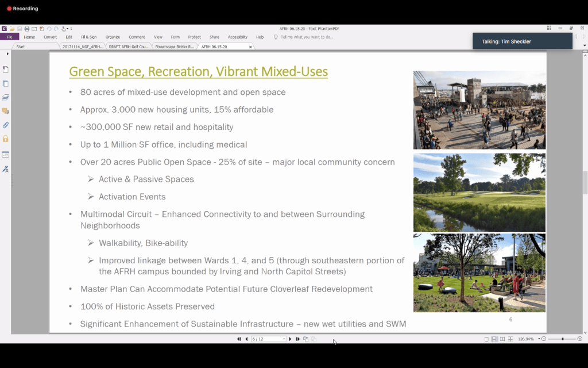Open the Digital Signatures panel

(x=6, y=168)
